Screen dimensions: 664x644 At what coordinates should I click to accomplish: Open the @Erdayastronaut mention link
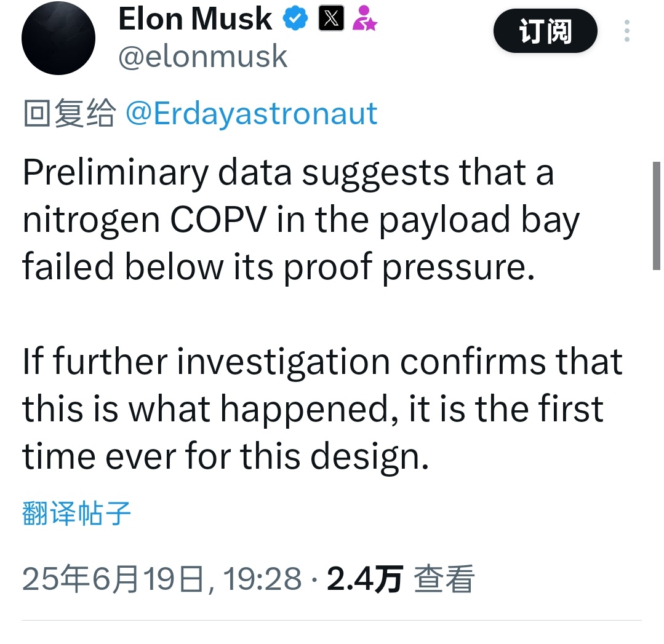click(x=252, y=113)
